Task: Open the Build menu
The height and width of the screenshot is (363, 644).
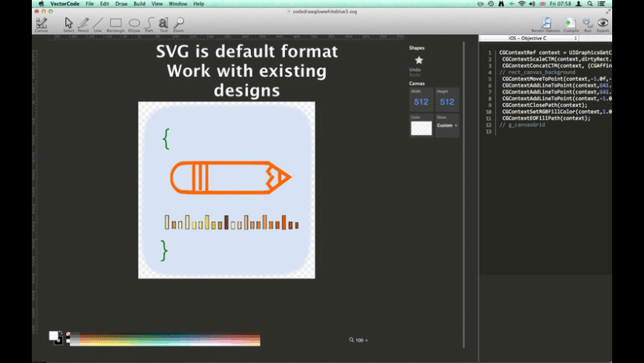Action: (139, 4)
